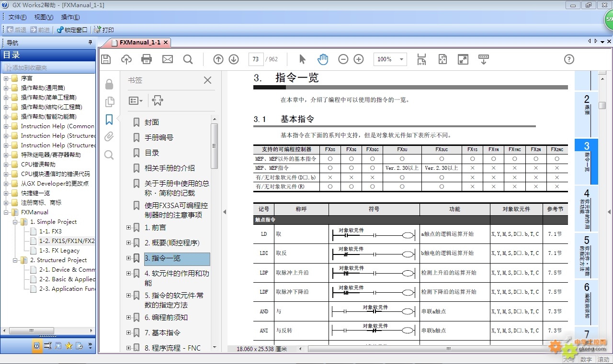Image resolution: width=613 pixels, height=364 pixels.
Task: Zoom in with the plus icon
Action: tap(359, 59)
